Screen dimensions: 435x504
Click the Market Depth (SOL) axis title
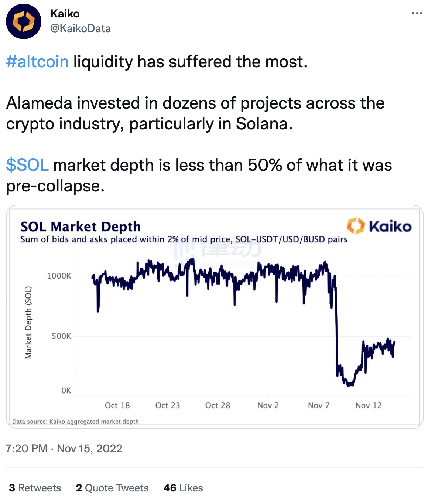28,323
